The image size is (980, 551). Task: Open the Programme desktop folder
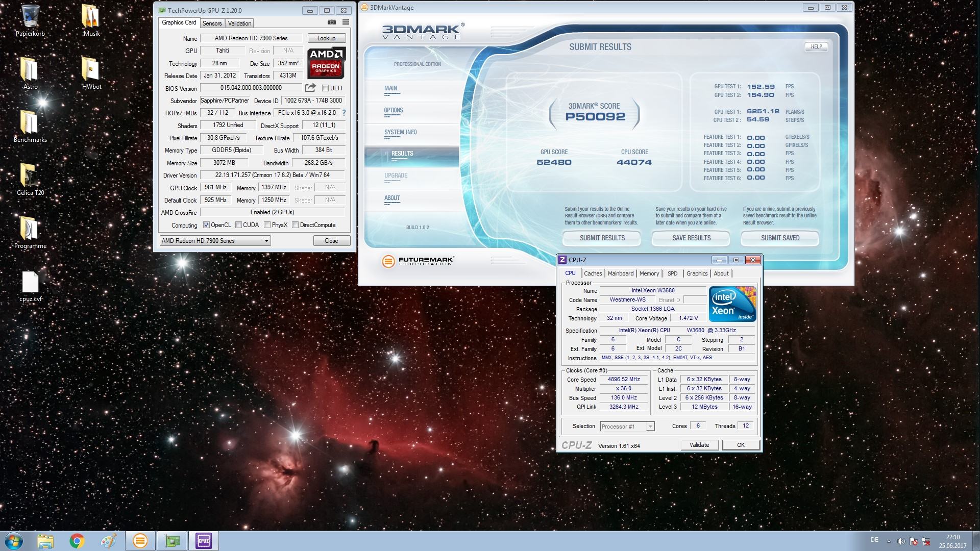[x=30, y=232]
